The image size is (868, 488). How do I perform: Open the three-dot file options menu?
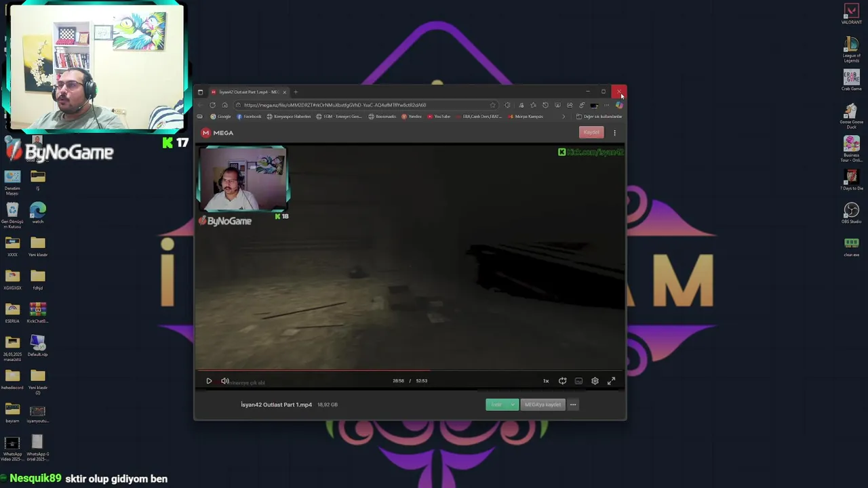(573, 405)
